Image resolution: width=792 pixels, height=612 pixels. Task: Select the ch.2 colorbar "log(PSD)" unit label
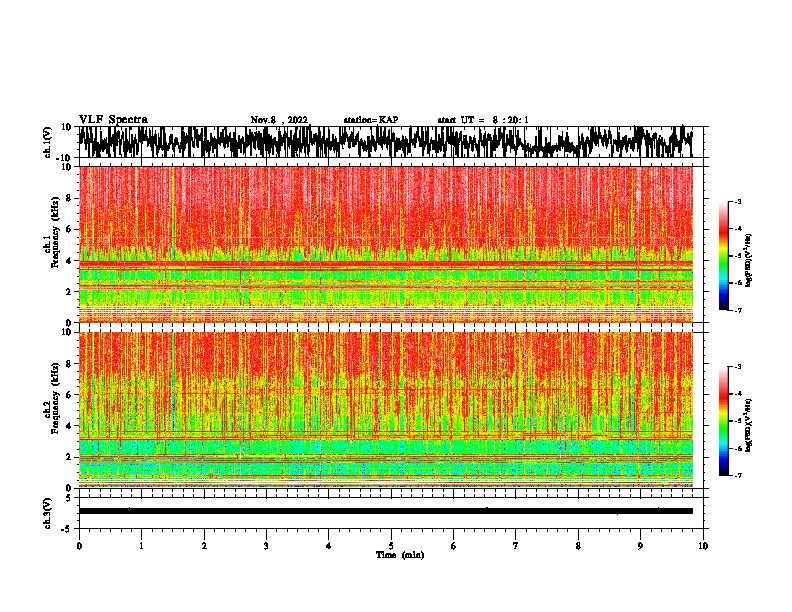[749, 425]
